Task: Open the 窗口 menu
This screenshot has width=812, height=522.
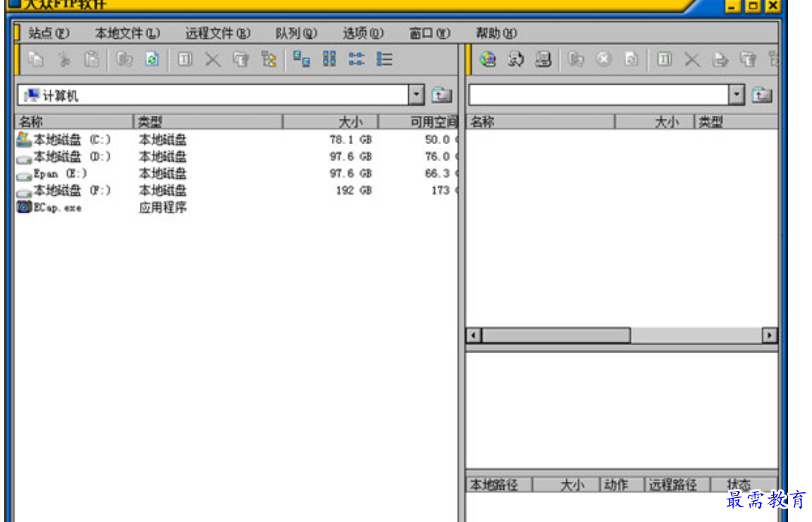Action: point(429,33)
